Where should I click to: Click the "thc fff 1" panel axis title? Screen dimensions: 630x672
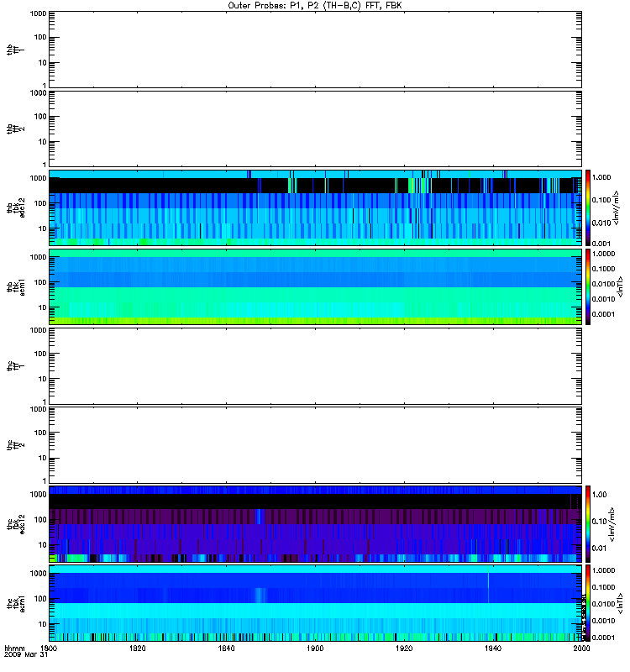pyautogui.click(x=15, y=366)
